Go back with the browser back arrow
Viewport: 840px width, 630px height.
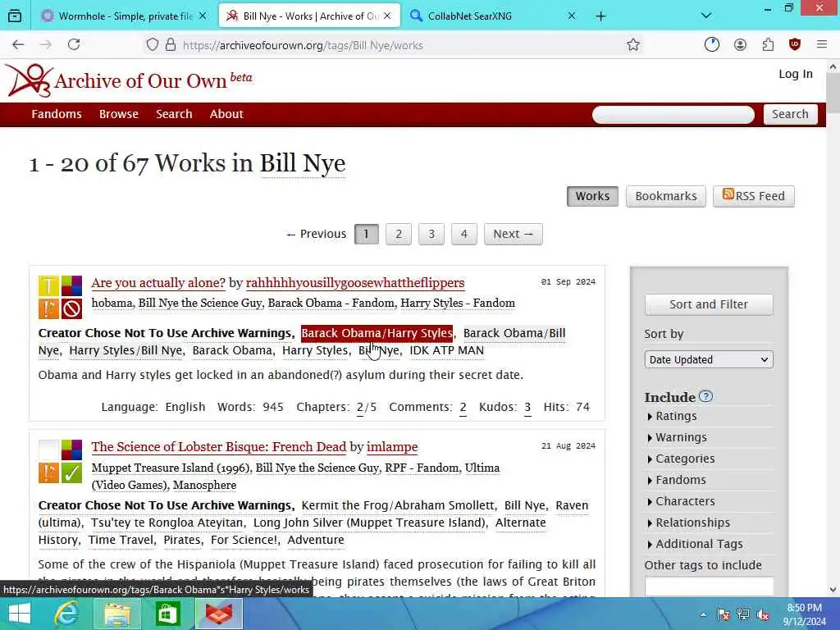[x=18, y=45]
